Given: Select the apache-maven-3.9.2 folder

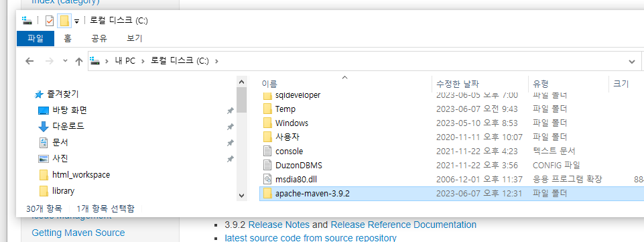Looking at the screenshot, I should (x=312, y=194).
